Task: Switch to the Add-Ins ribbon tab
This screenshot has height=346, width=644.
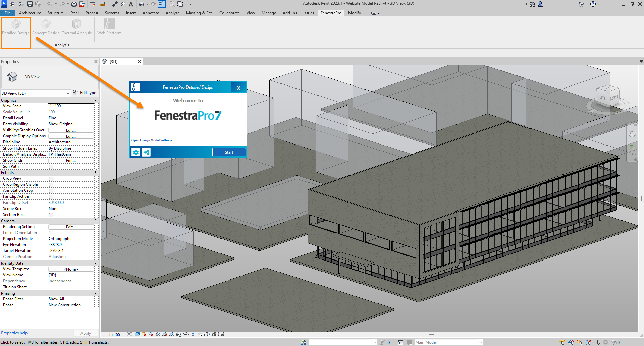Action: coord(289,13)
